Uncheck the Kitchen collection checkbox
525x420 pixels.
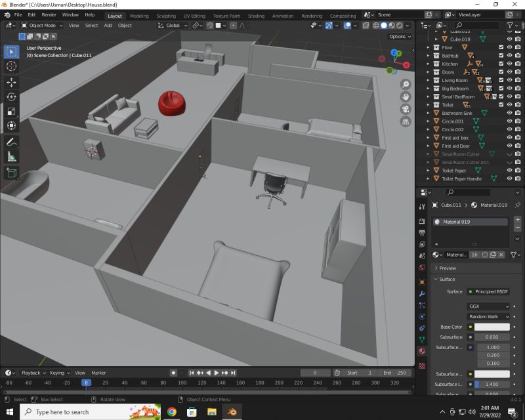(x=500, y=64)
